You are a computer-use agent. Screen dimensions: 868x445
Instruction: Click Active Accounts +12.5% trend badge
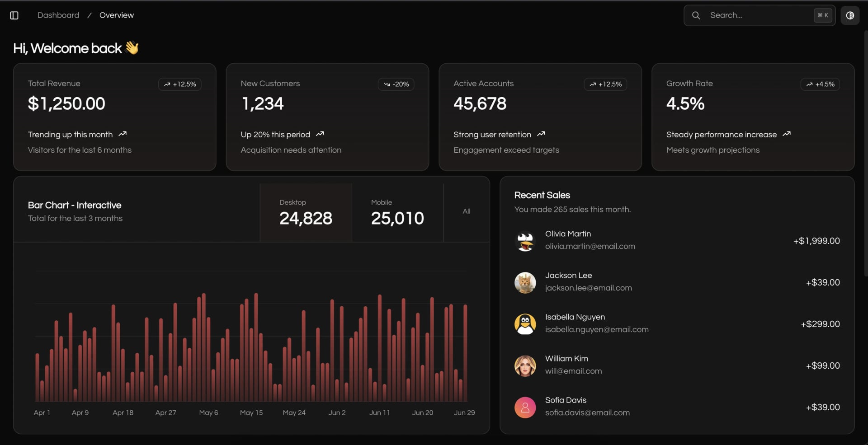click(x=605, y=84)
